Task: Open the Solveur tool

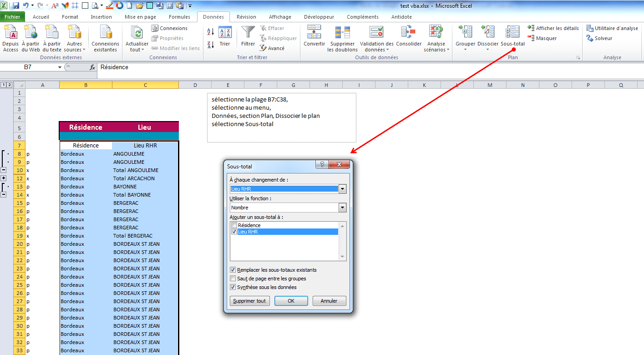Action: point(599,38)
